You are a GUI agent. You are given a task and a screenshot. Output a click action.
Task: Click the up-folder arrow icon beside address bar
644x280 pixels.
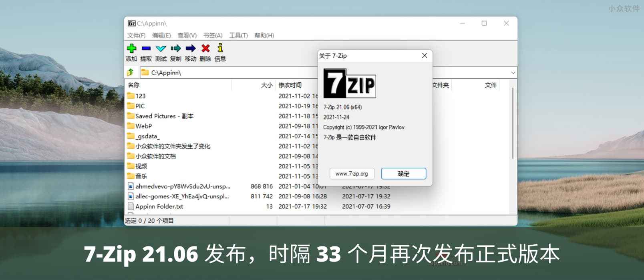point(131,72)
